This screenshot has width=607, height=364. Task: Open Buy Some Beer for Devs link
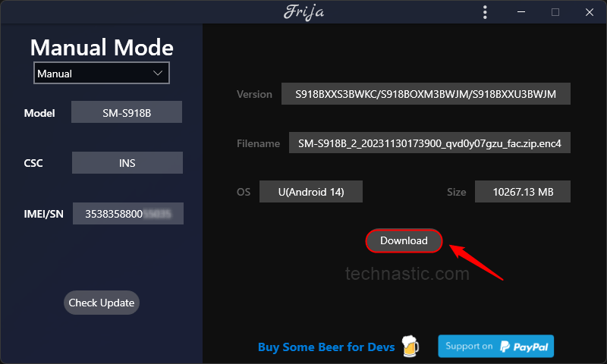tap(326, 347)
